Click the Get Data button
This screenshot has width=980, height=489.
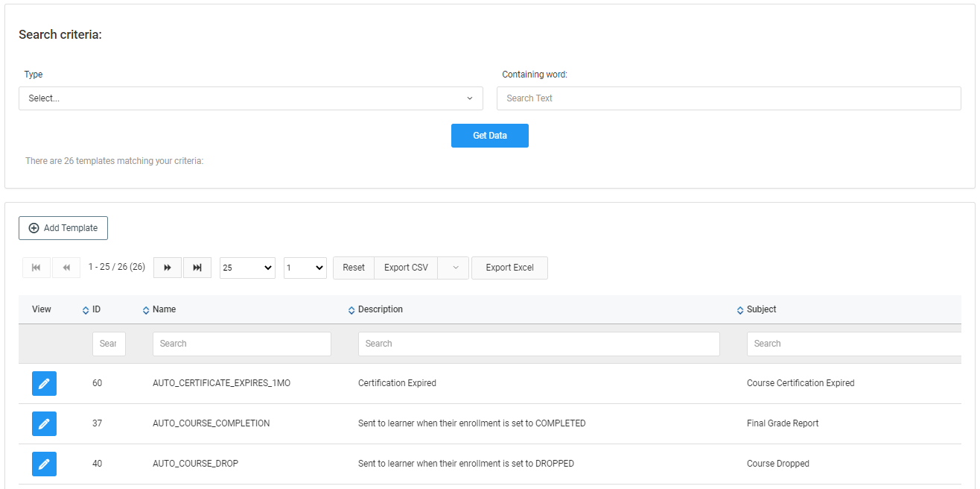(x=489, y=136)
